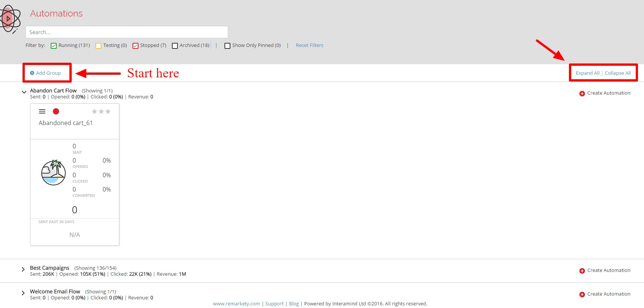Toggle the Testing (0) filter checkbox
The width and height of the screenshot is (644, 308).
(x=98, y=46)
